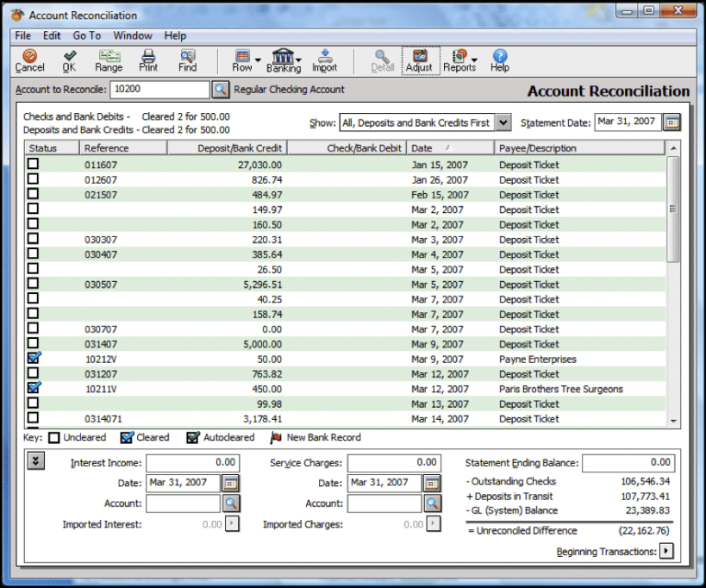Click the Reports toolbar icon
The width and height of the screenshot is (706, 588).
pyautogui.click(x=459, y=60)
